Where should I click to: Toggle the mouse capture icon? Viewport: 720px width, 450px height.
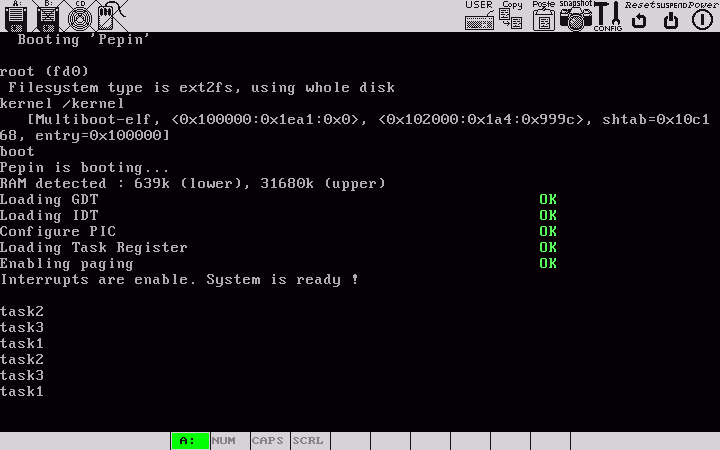point(109,15)
